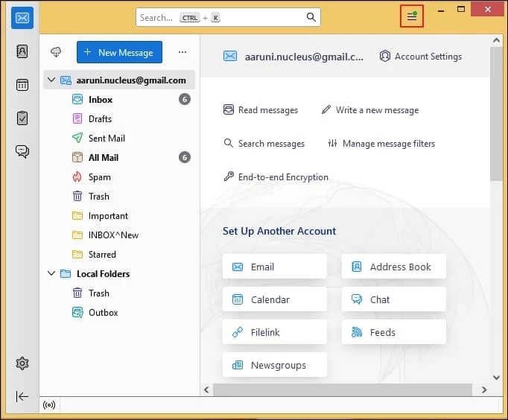Set up an Address Book
This screenshot has height=420, width=508.
click(x=393, y=267)
